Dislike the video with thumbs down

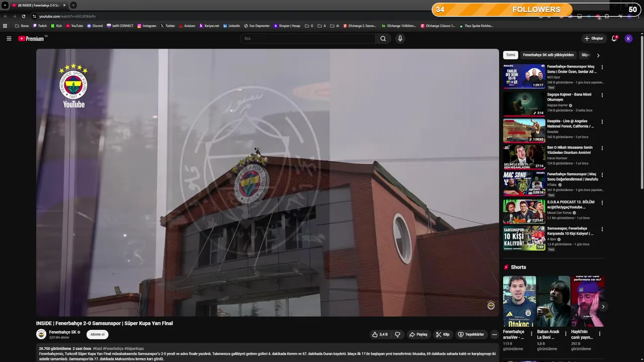coord(397,334)
